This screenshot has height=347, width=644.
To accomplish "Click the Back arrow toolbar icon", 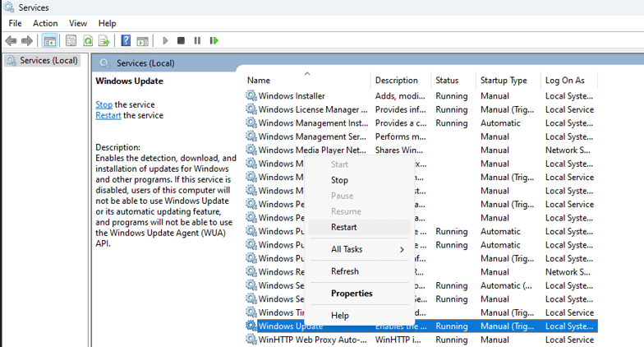I will 11,41.
